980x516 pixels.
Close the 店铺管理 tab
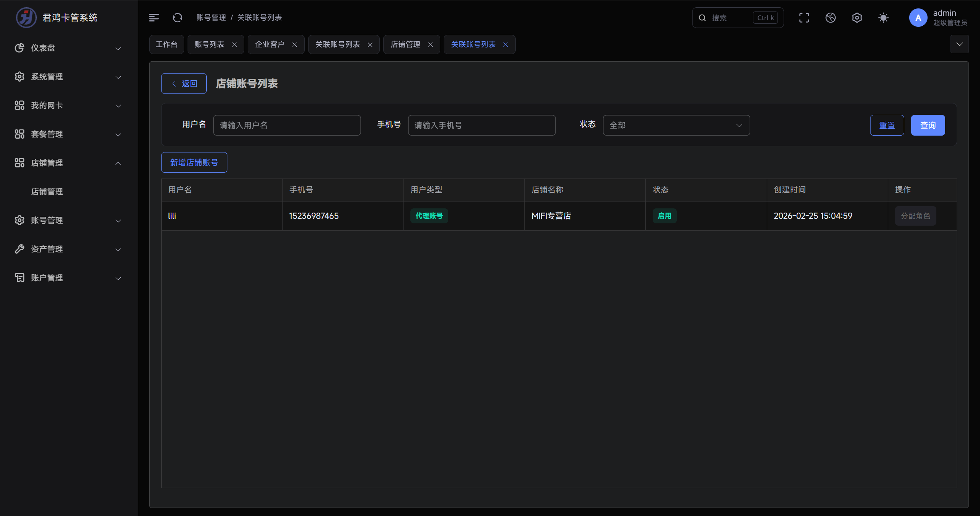coord(430,45)
